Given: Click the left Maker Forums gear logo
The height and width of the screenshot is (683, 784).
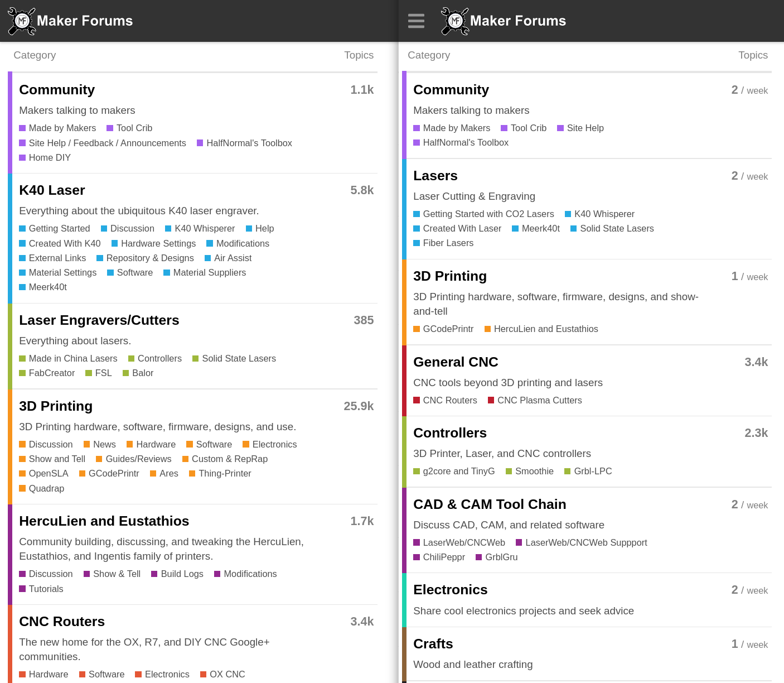Looking at the screenshot, I should [x=22, y=21].
